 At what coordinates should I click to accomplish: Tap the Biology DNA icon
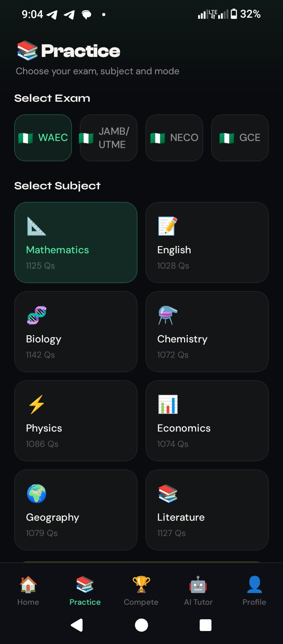[37, 315]
